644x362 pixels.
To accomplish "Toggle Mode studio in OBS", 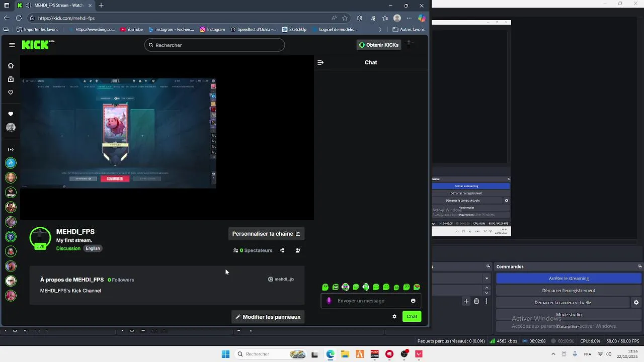I will click(x=569, y=315).
